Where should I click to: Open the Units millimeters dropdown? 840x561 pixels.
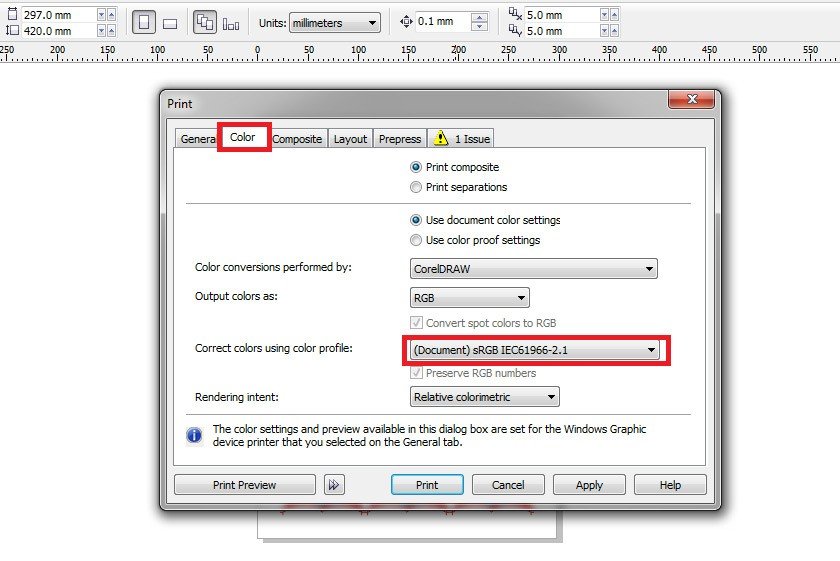pos(334,22)
